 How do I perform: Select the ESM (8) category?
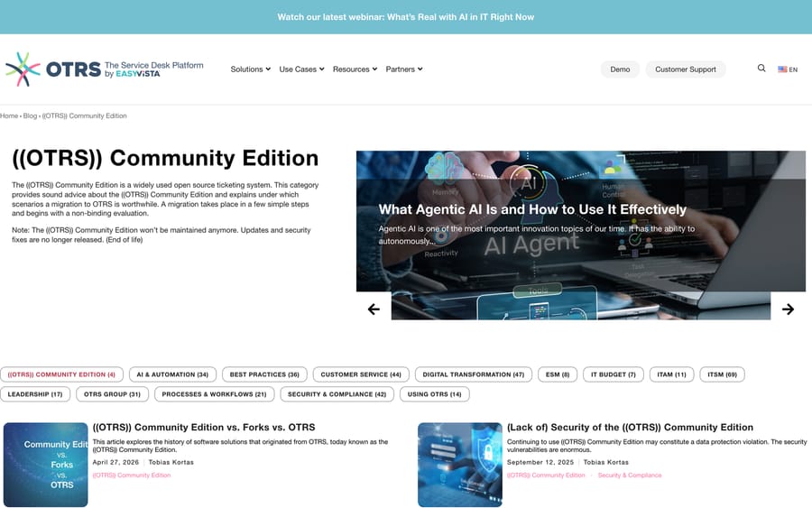558,374
